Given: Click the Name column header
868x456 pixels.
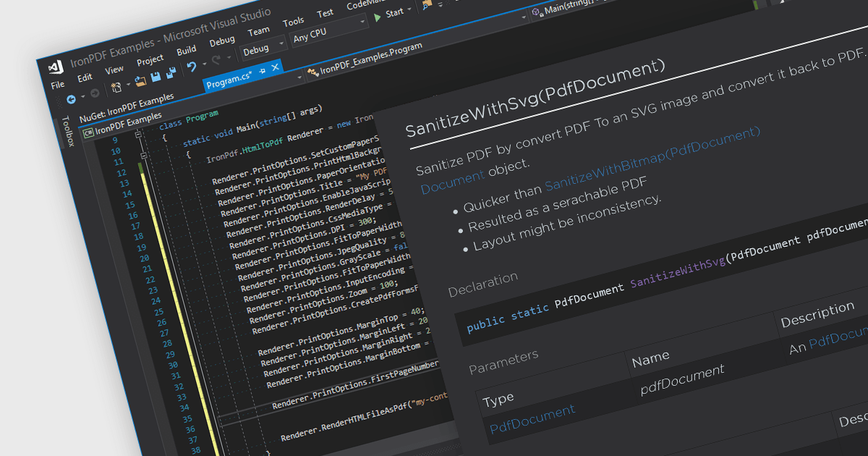Looking at the screenshot, I should [x=650, y=358].
